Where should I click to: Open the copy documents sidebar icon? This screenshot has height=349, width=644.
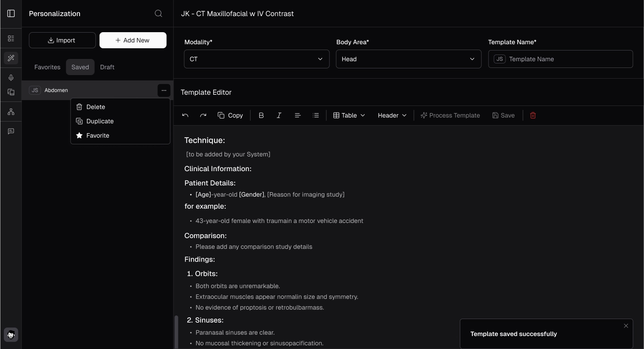tap(11, 92)
